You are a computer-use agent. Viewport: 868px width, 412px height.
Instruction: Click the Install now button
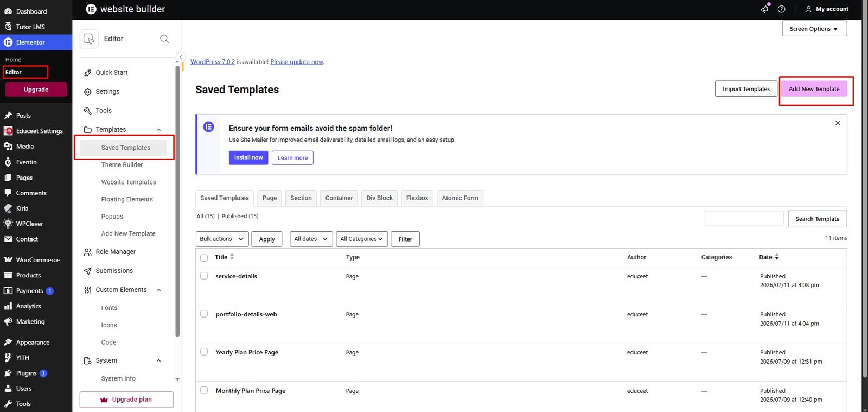[248, 157]
